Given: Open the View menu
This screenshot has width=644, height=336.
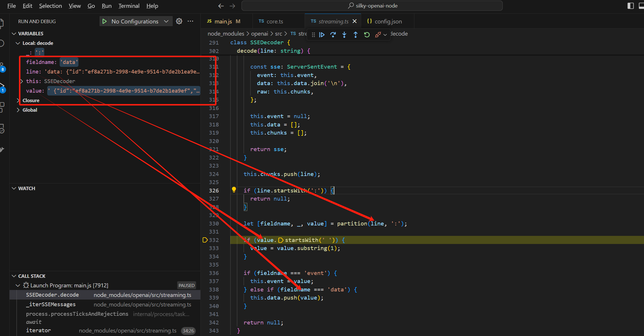Looking at the screenshot, I should [x=75, y=6].
